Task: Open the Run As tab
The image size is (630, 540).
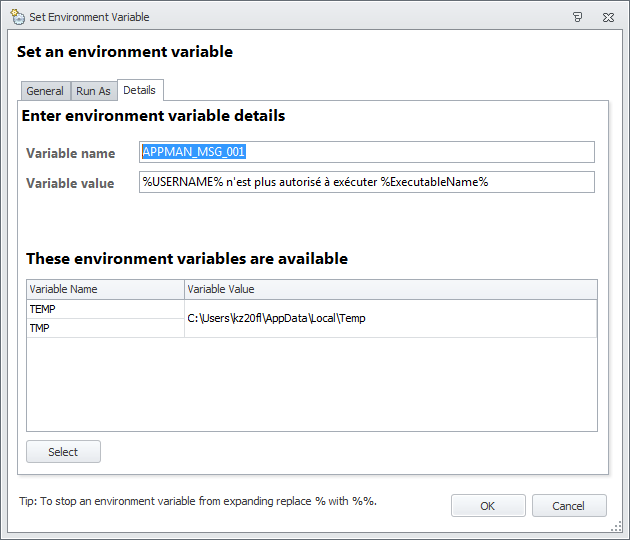Action: click(93, 91)
